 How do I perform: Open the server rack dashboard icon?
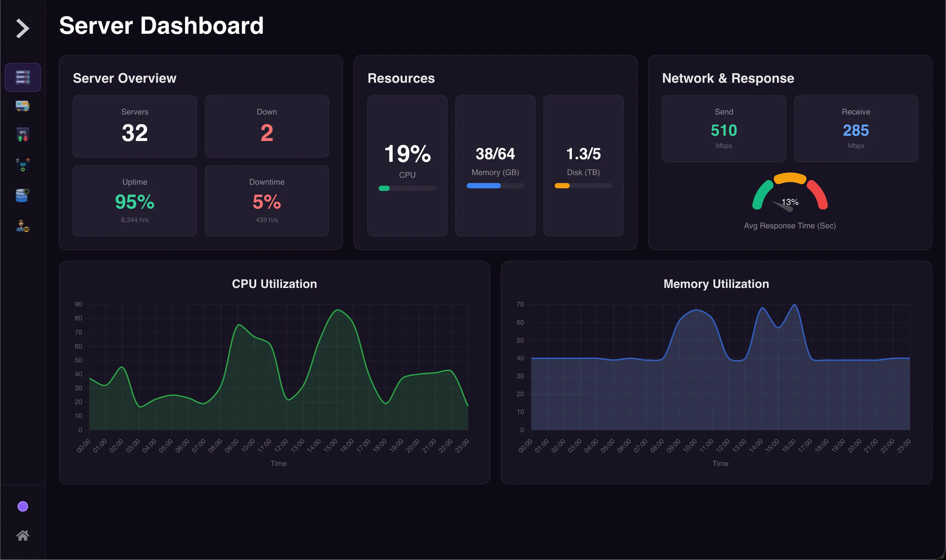23,77
